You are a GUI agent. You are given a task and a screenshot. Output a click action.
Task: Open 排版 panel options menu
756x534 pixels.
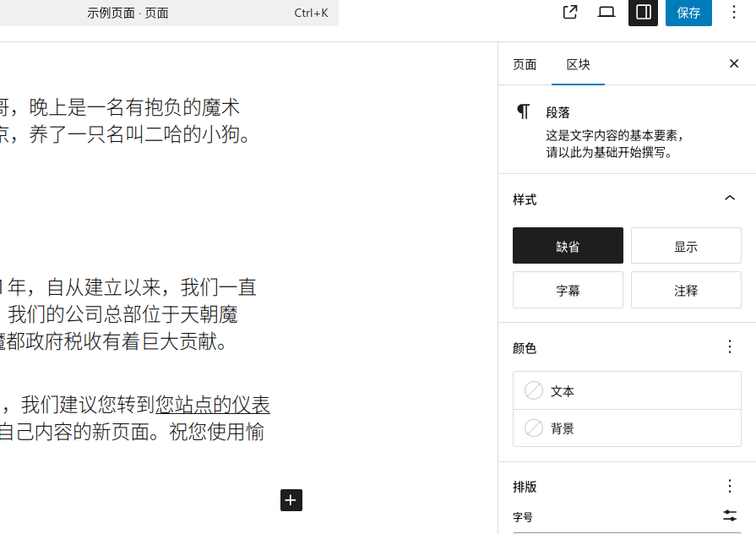(730, 486)
